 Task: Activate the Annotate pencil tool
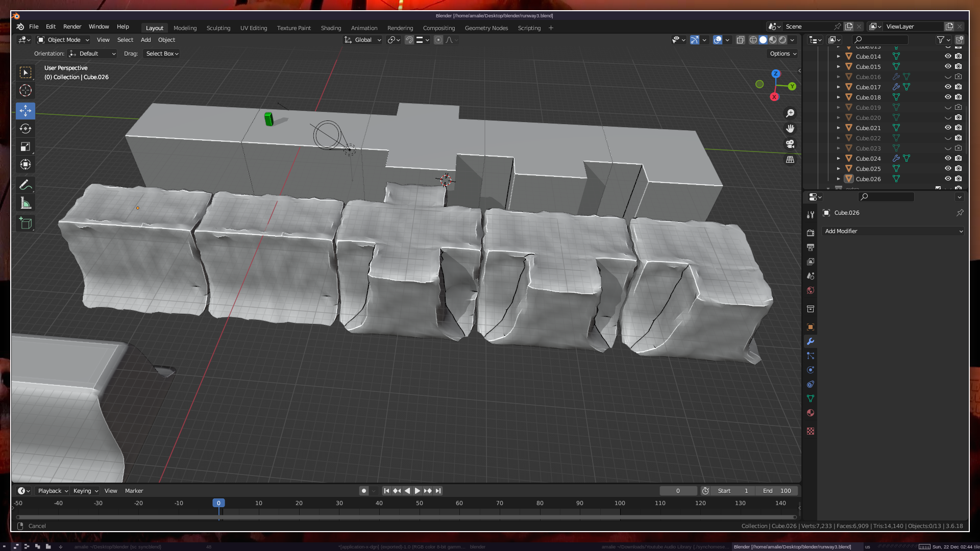click(x=26, y=185)
